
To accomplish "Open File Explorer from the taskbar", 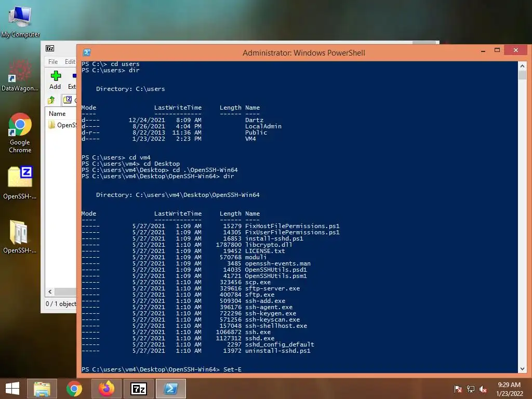I will (x=42, y=389).
